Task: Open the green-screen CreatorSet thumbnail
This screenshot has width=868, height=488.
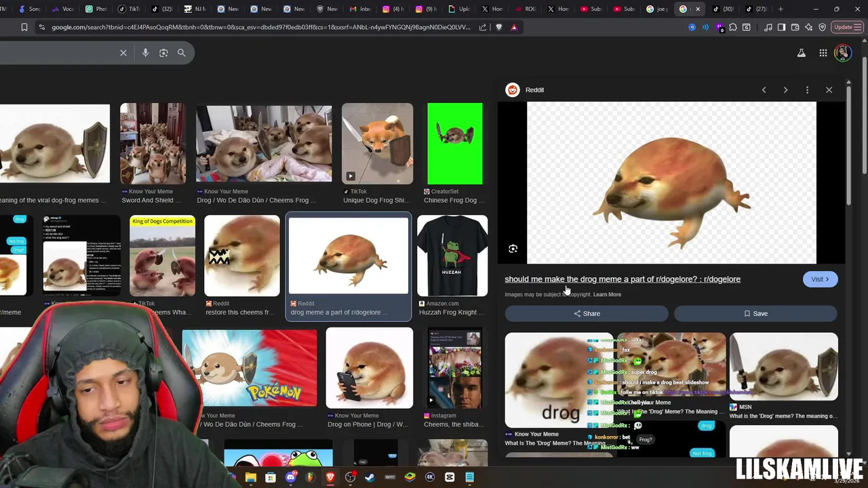Action: 455,144
